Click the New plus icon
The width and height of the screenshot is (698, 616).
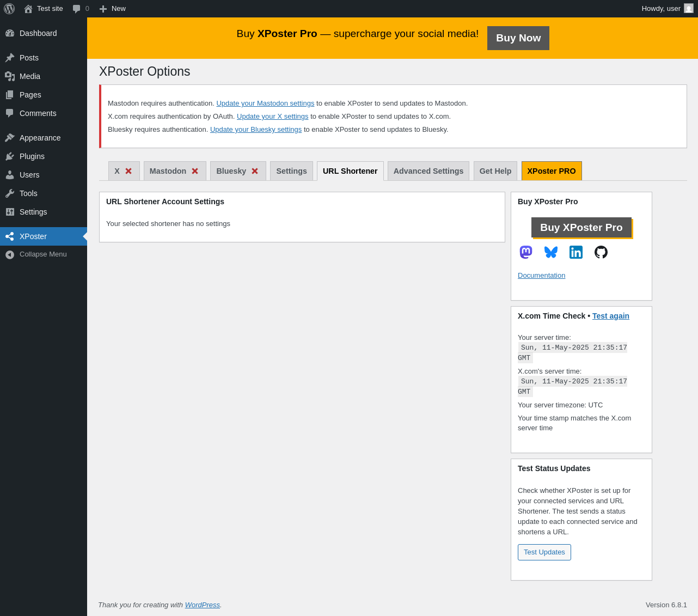[x=103, y=9]
